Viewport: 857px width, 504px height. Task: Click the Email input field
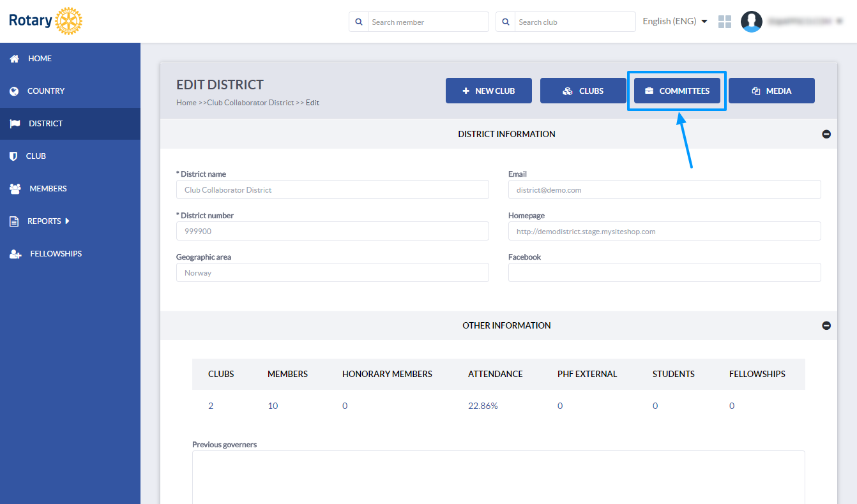click(665, 189)
